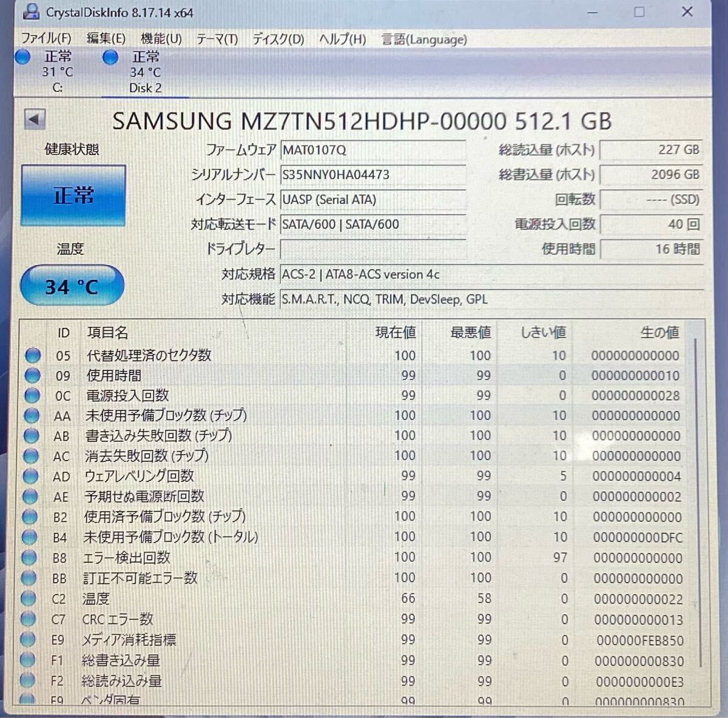Click status icon for row C7 CRC エラー数
Image resolution: width=728 pixels, height=718 pixels.
click(x=28, y=619)
